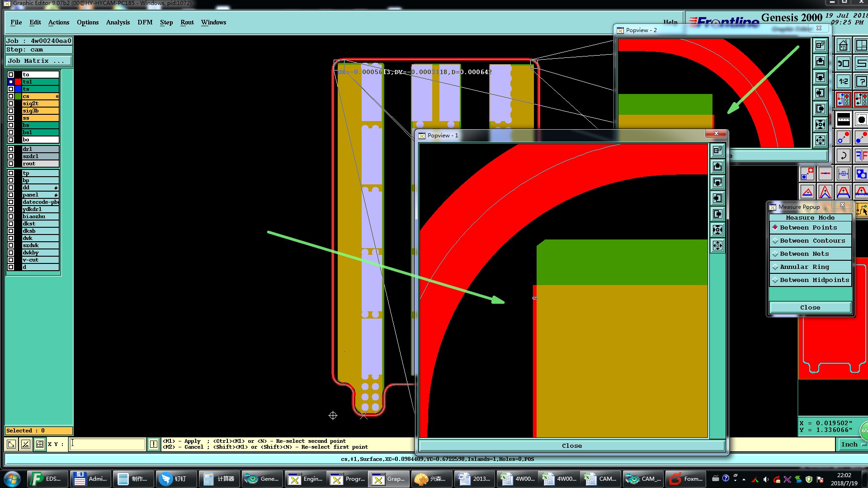Click Popview-1 zoom-in arrows icon
The image size is (868, 488).
tap(717, 230)
